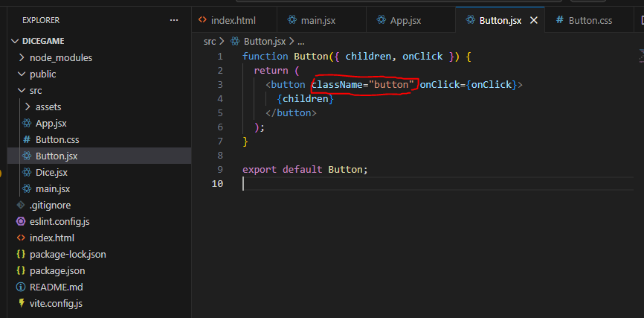Click the README.md info icon
644x318 pixels.
click(x=21, y=287)
